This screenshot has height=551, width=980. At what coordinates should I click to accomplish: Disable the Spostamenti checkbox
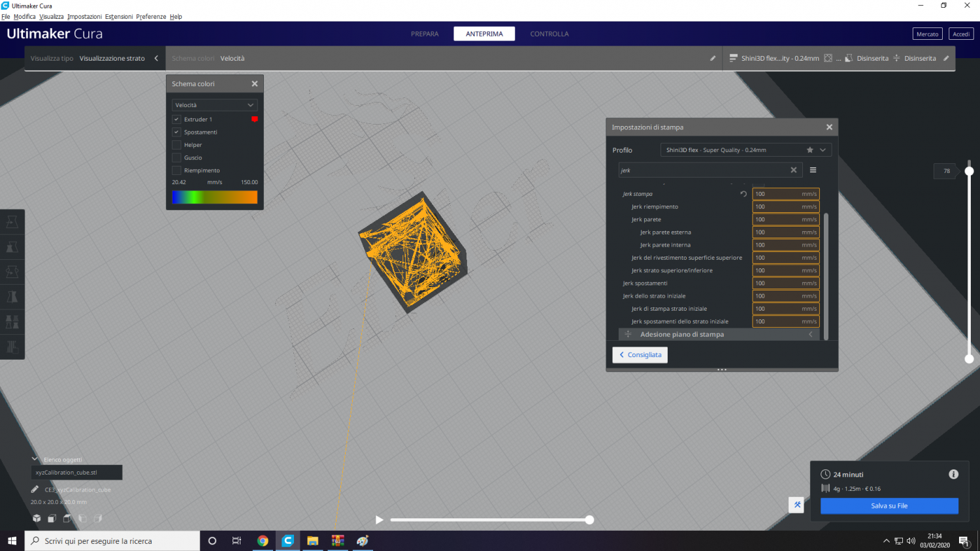click(x=176, y=133)
